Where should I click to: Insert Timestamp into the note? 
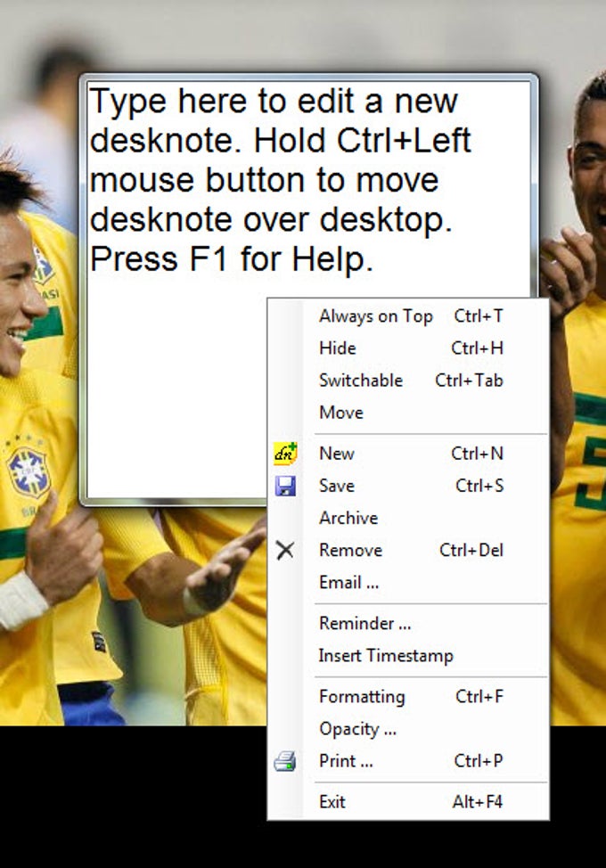pos(408,655)
